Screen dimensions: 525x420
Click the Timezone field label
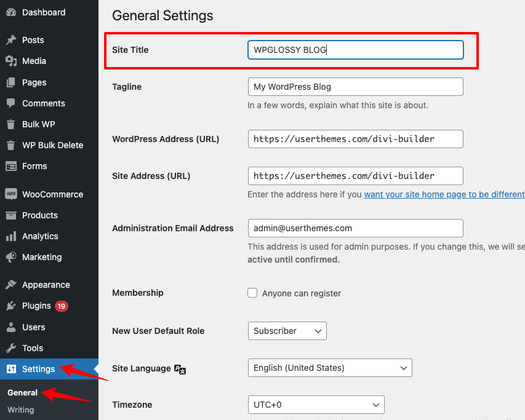tap(132, 405)
